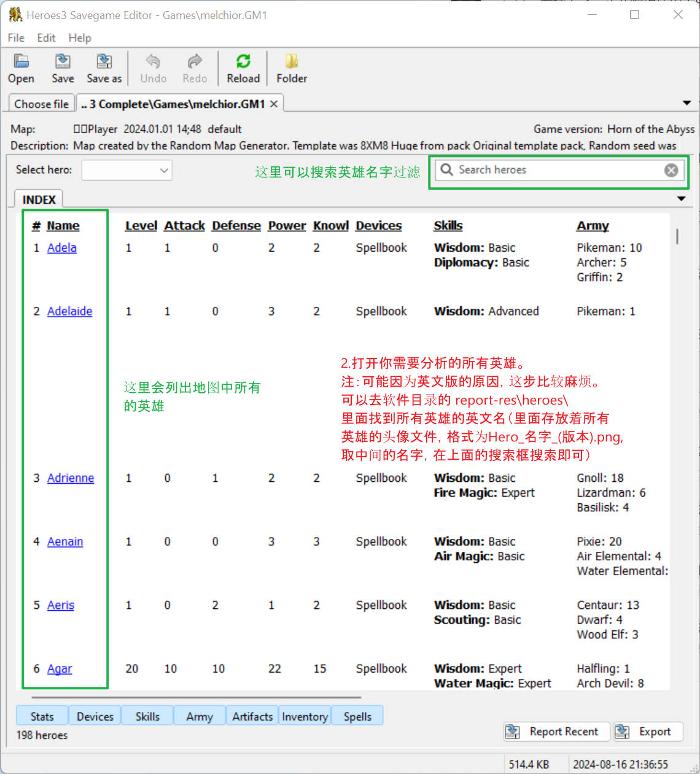
Task: Click the Export button
Action: (648, 732)
